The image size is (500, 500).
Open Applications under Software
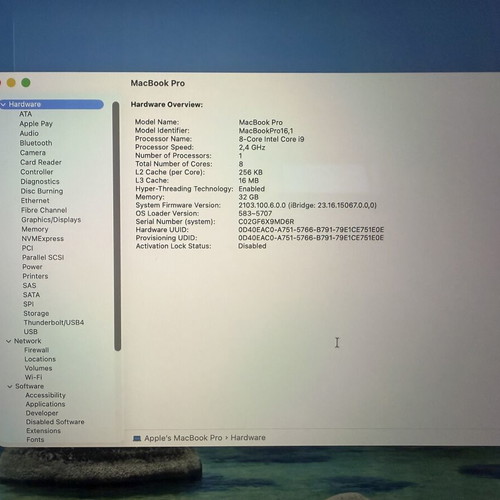(45, 404)
